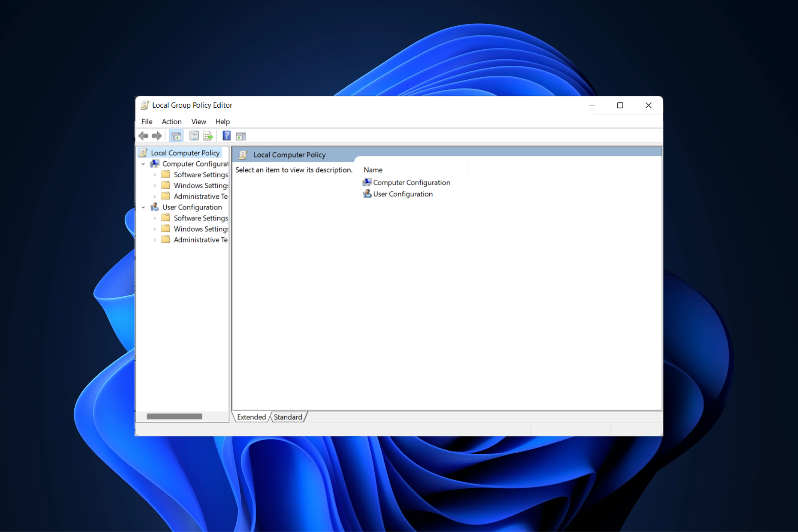Click User Configuration text in right pane
Image resolution: width=798 pixels, height=532 pixels.
pos(403,194)
